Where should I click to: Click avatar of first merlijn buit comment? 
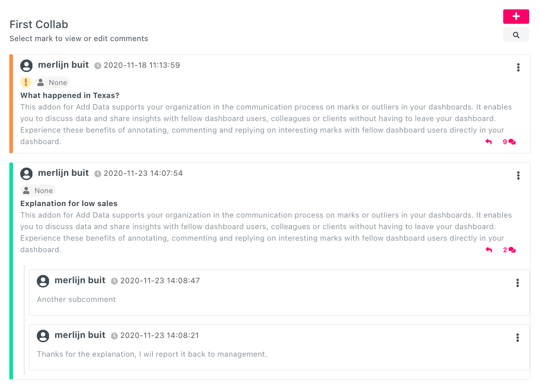pyautogui.click(x=26, y=66)
